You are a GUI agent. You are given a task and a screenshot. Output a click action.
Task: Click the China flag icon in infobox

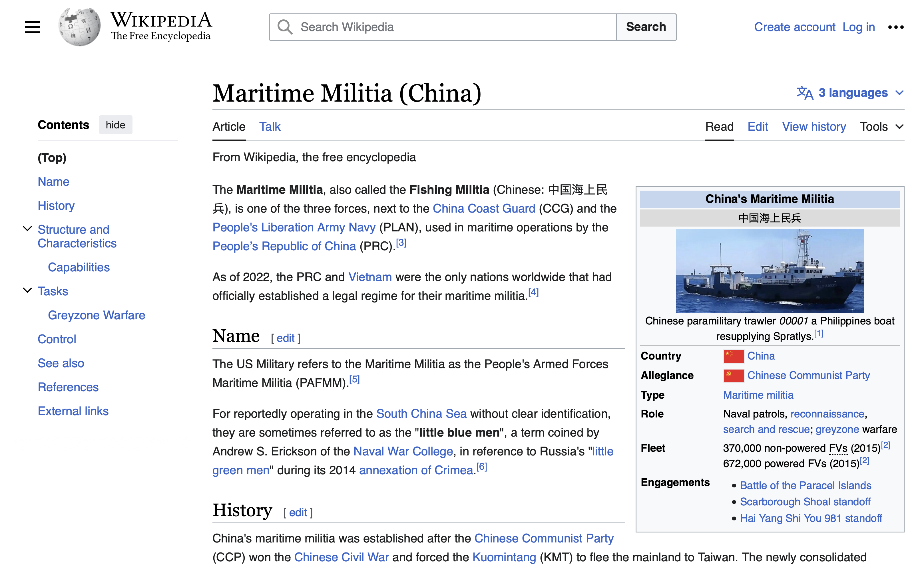point(734,356)
